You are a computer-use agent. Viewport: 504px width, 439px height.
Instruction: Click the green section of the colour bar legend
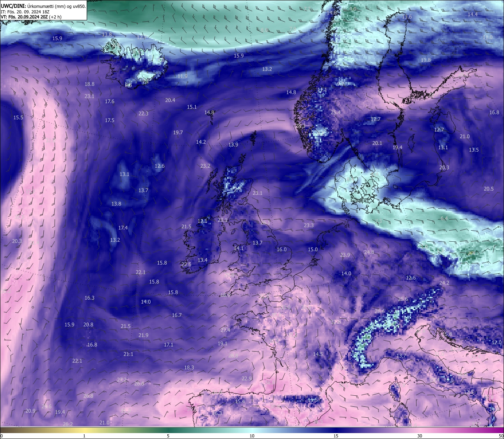(168, 430)
